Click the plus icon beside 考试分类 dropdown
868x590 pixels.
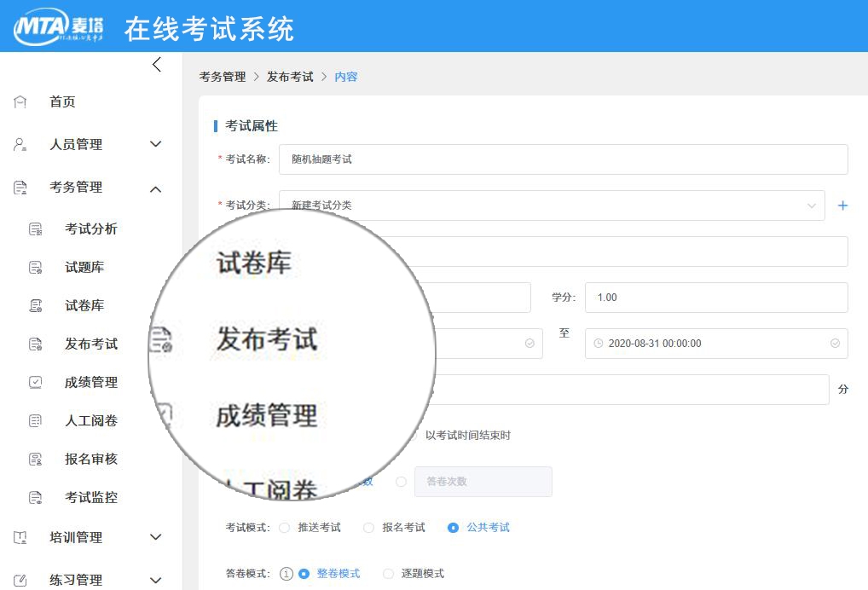pos(842,205)
